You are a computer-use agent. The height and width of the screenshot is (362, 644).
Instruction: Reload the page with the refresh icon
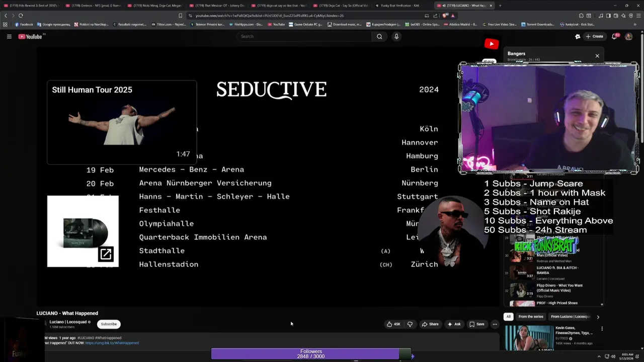pyautogui.click(x=21, y=16)
